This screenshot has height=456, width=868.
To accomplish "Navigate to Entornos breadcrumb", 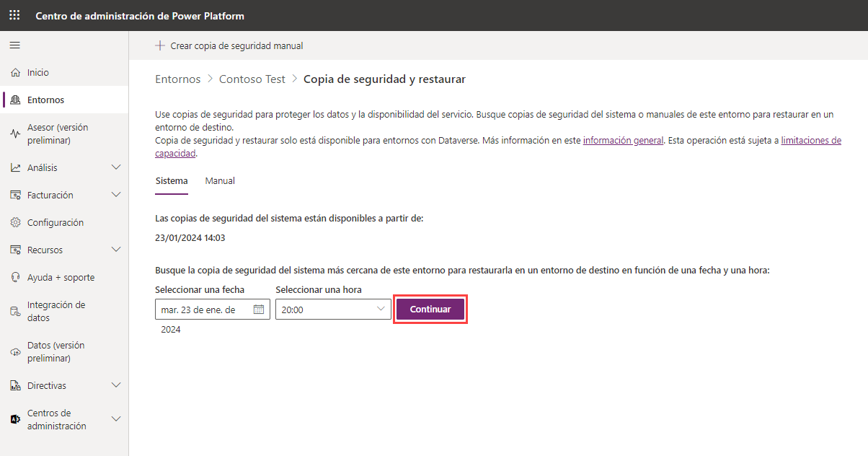I will pos(178,79).
